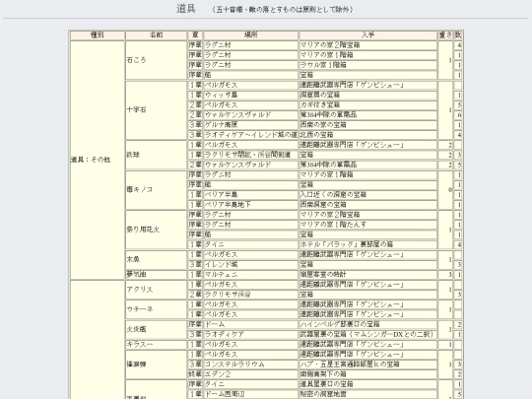
Task: Click the 'ホテル「バラック」裏部屋の箱' cell
Action: tap(368, 244)
